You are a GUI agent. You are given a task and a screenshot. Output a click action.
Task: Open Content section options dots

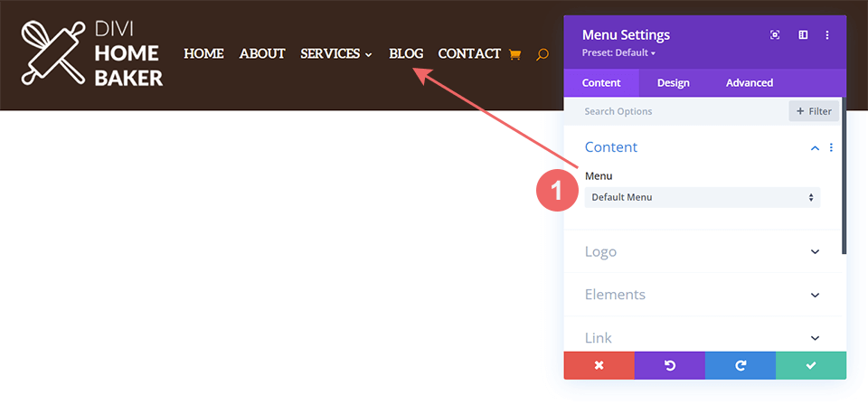pos(831,147)
